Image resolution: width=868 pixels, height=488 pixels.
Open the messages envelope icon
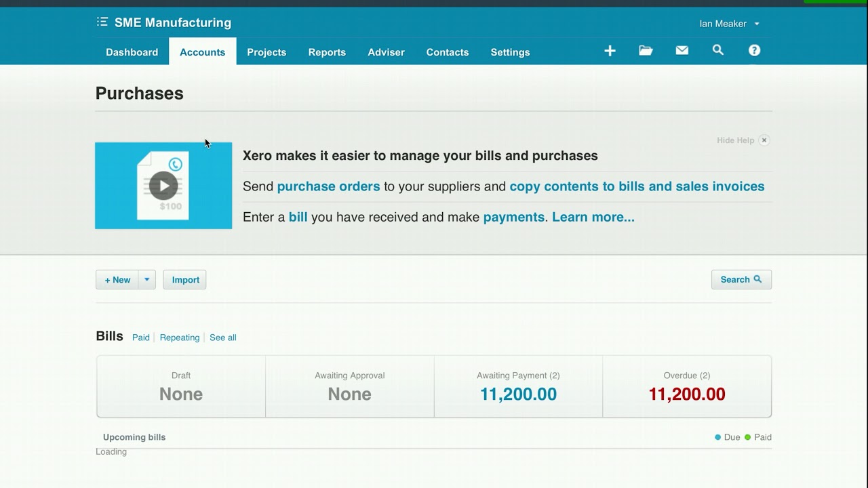point(682,51)
